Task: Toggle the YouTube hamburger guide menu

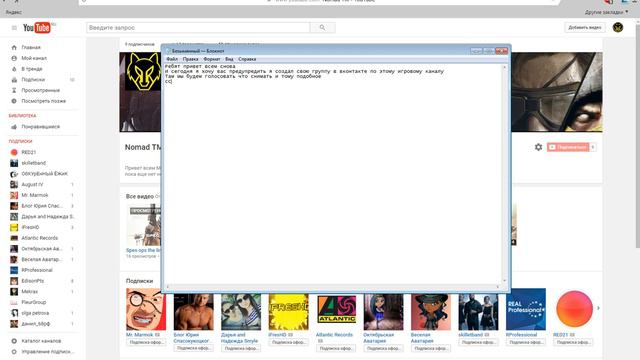Action: (x=14, y=28)
